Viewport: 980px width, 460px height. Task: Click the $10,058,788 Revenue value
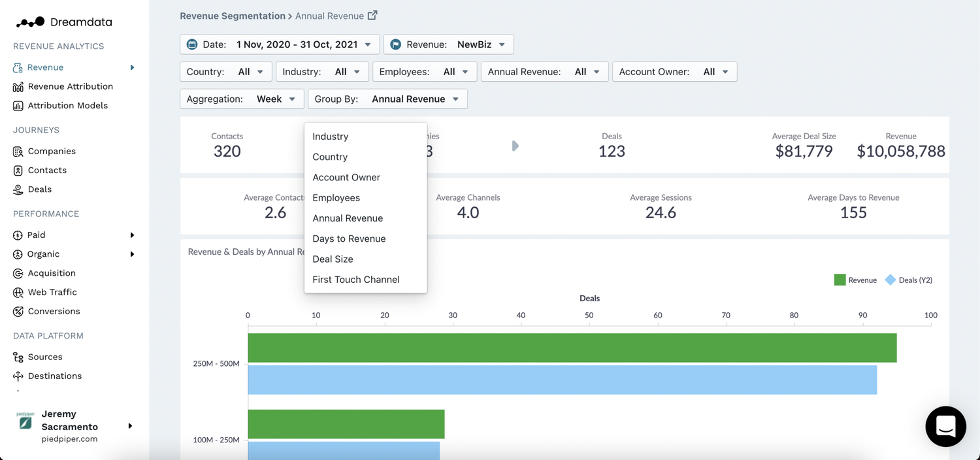click(x=901, y=152)
